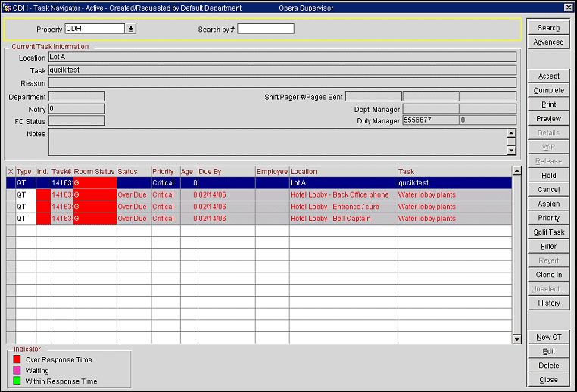
Task: Click the red Over Response Time indicator swatch
Action: (x=18, y=360)
